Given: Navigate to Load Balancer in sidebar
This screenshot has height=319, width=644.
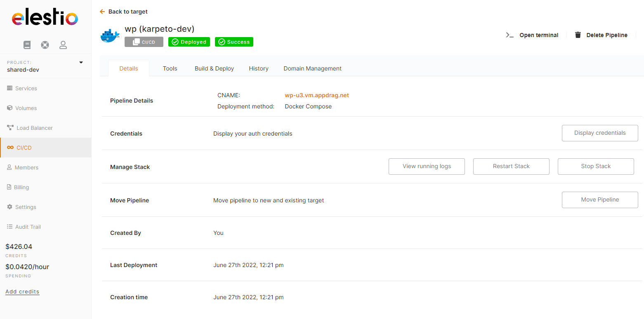Looking at the screenshot, I should (35, 128).
